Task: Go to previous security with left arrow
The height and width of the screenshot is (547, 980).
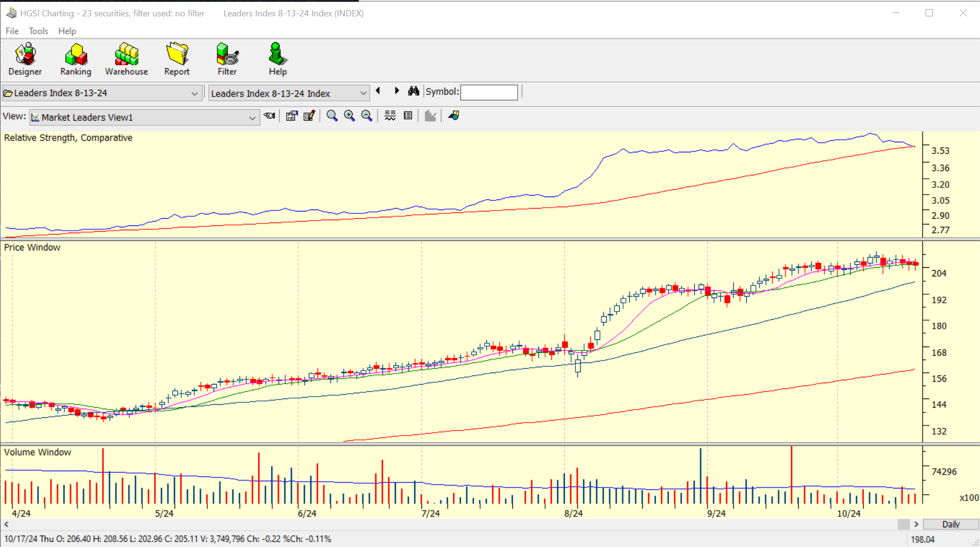Action: (378, 91)
